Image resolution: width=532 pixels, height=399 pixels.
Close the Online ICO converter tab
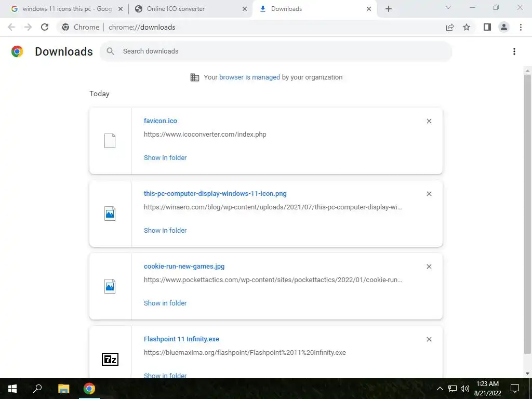(245, 9)
